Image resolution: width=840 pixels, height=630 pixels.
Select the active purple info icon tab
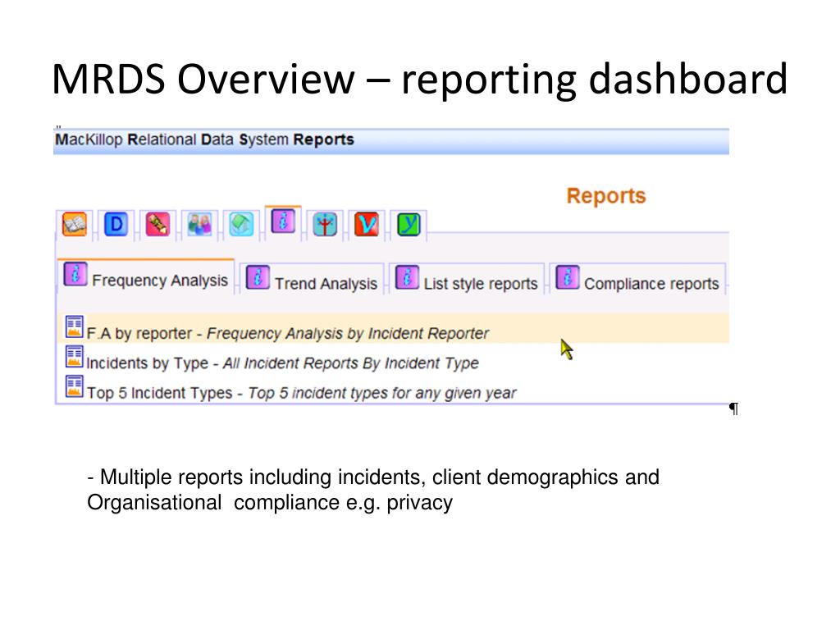click(x=283, y=221)
